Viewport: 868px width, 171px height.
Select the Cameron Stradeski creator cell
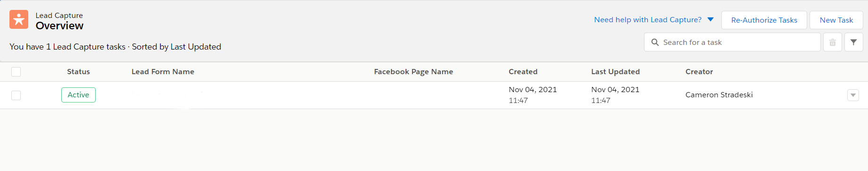719,95
